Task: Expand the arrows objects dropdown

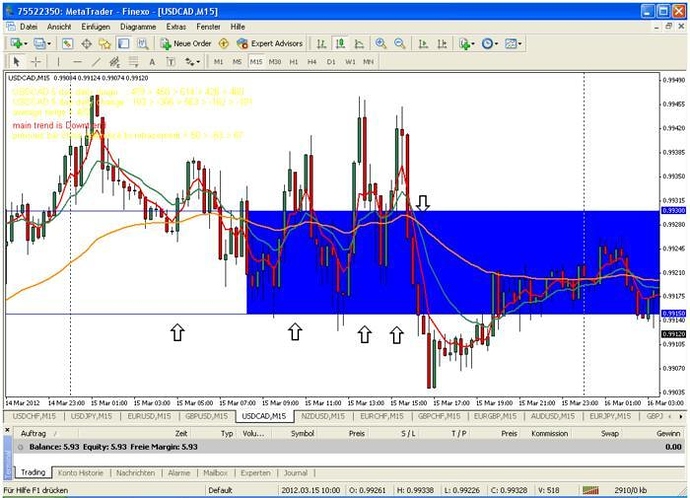Action: click(x=198, y=62)
